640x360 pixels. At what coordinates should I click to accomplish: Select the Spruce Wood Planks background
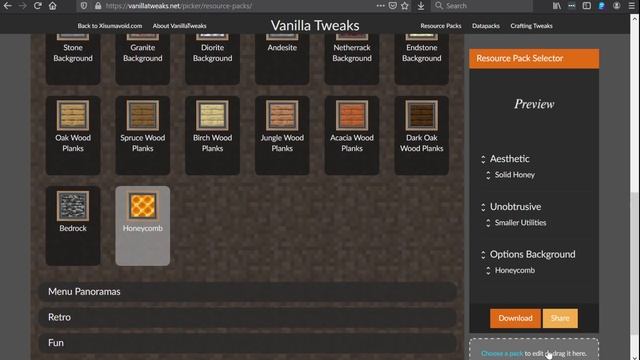(x=142, y=135)
